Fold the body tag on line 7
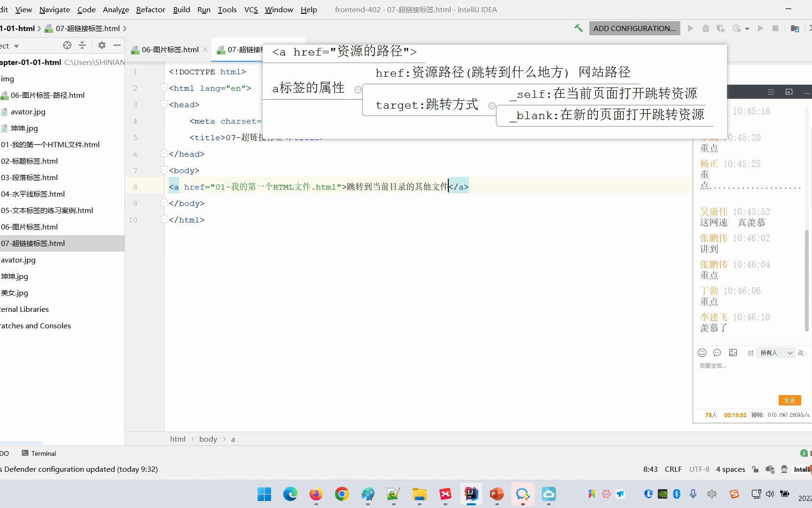Screen dimensions: 812x508 point(164,170)
